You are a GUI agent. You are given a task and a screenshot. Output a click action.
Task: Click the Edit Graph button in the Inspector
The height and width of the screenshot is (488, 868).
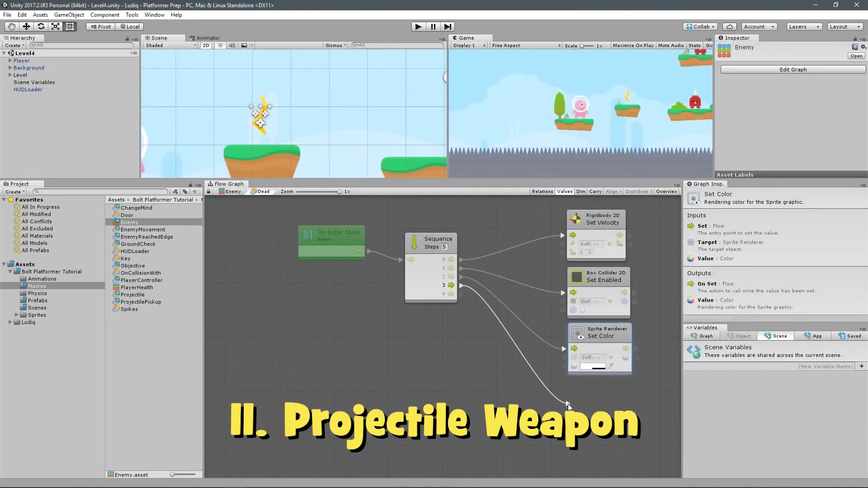pos(793,69)
